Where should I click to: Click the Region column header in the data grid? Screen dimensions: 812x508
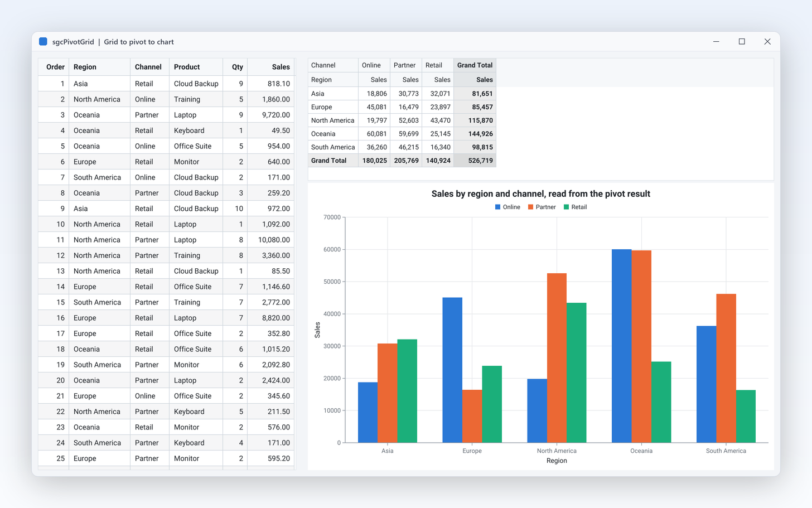point(100,67)
